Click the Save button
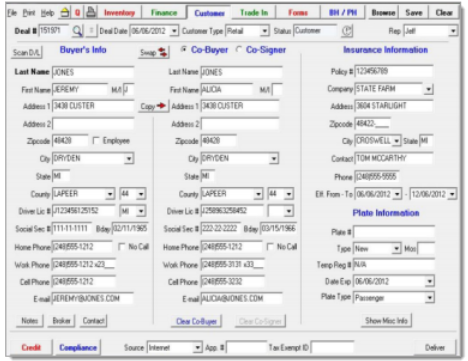 coord(414,13)
